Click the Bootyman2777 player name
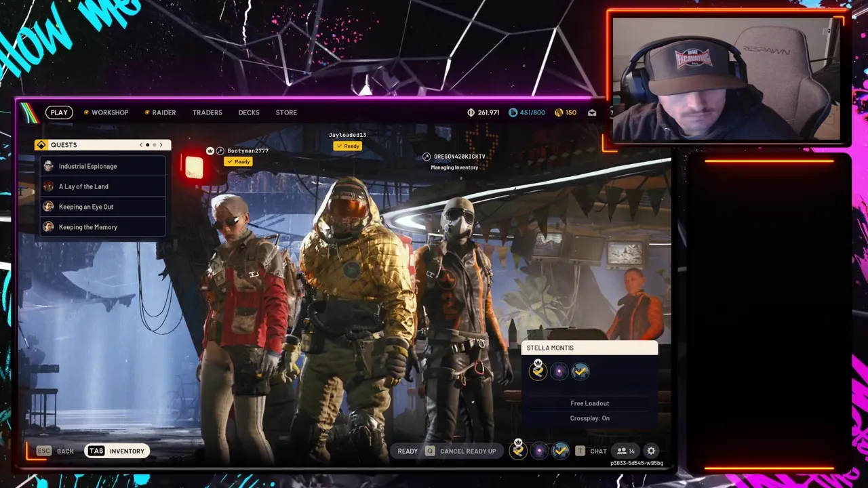This screenshot has width=868, height=488. point(248,150)
